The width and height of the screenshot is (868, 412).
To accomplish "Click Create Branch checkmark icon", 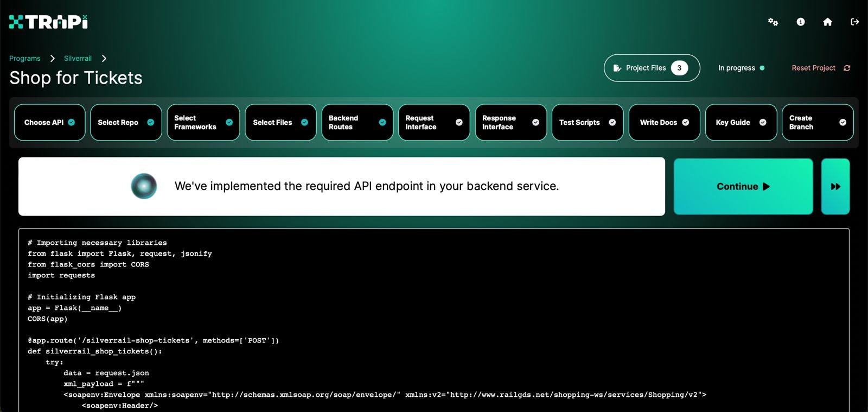I will click(843, 122).
